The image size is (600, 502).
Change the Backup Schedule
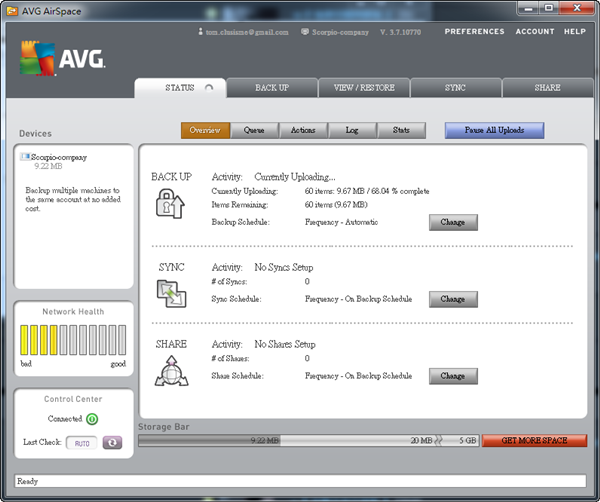(x=453, y=222)
